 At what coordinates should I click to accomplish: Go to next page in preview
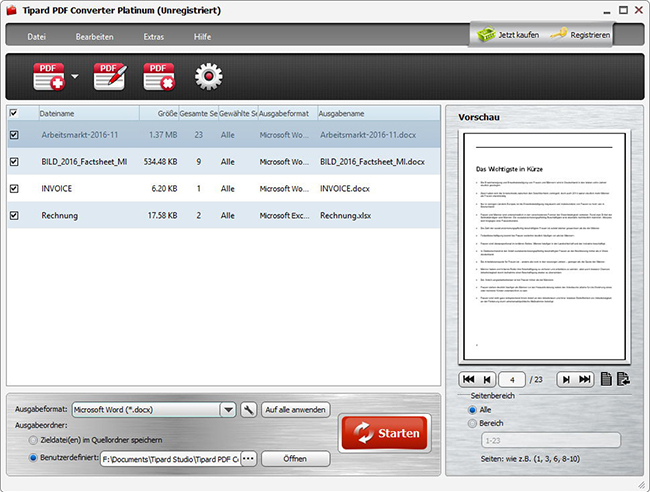(568, 379)
